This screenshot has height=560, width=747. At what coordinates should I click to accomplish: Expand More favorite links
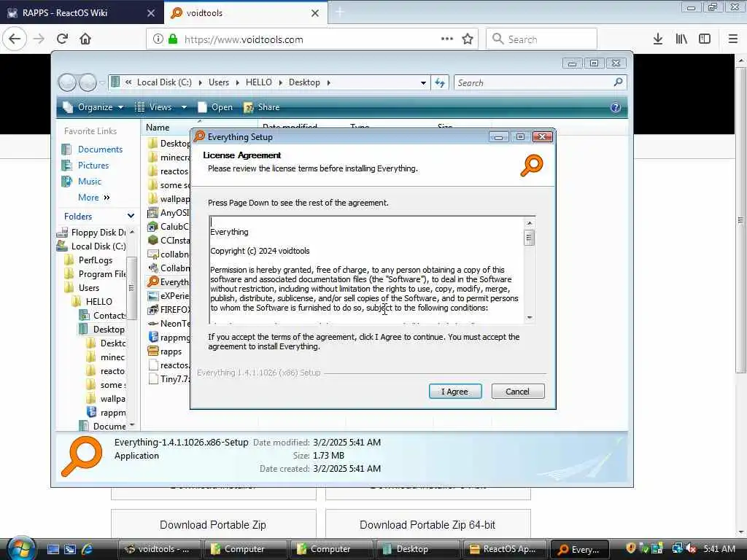94,197
